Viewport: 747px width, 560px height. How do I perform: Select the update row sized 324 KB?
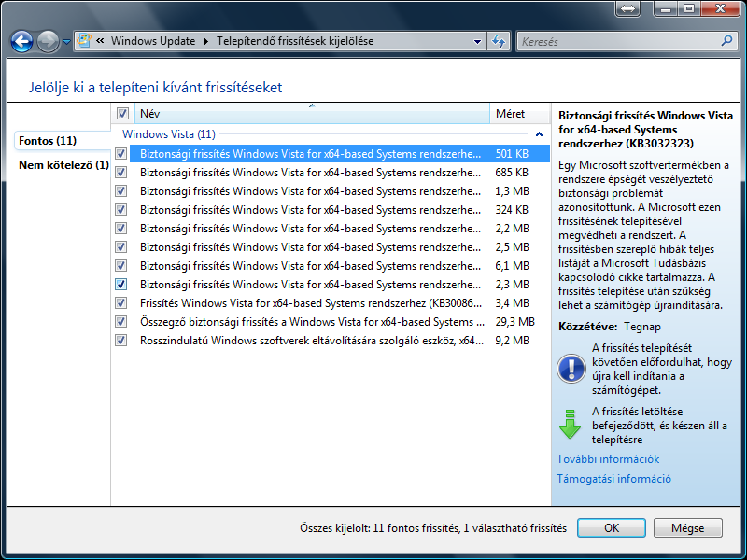(x=340, y=209)
